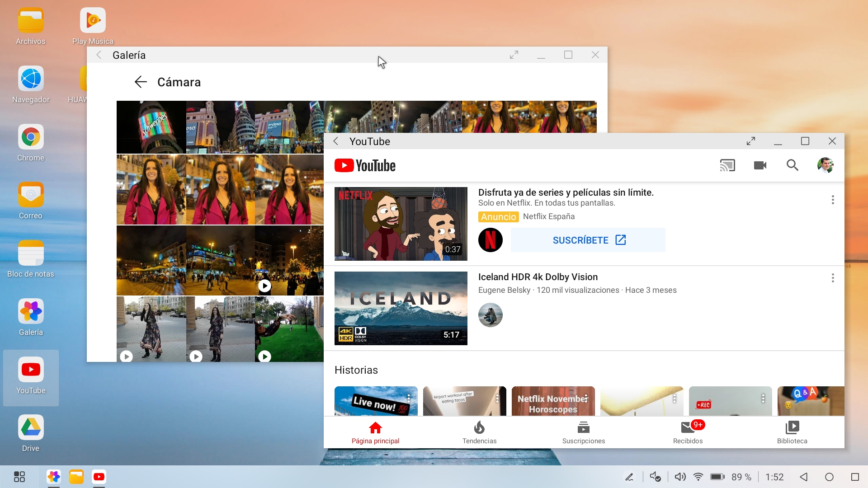Click the Eugene Belsky channel avatar

[x=491, y=315]
